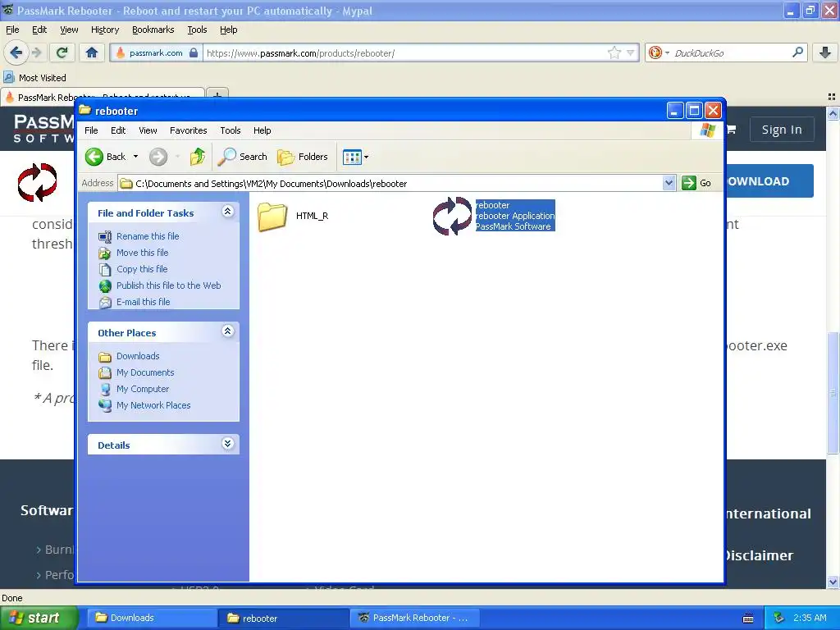Viewport: 840px width, 630px height.
Task: Open the Favorites menu in Explorer
Action: (x=188, y=130)
